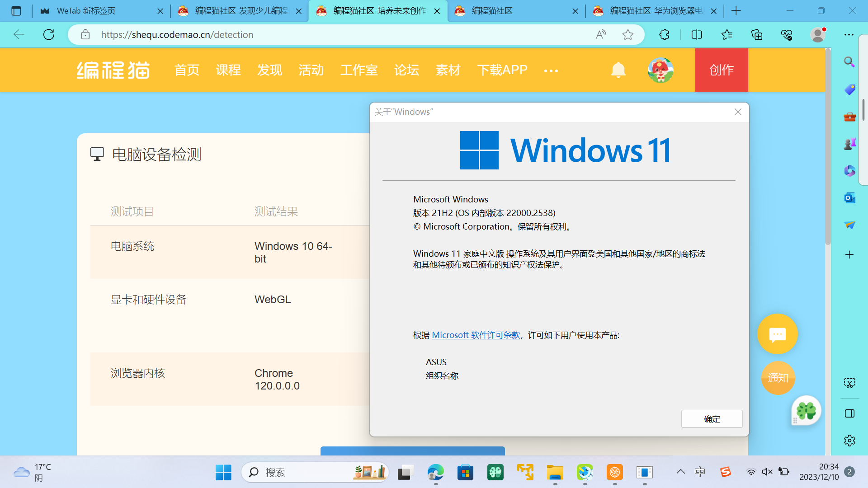This screenshot has width=868, height=488.
Task: Add a new app to sidebar
Action: coord(849,255)
